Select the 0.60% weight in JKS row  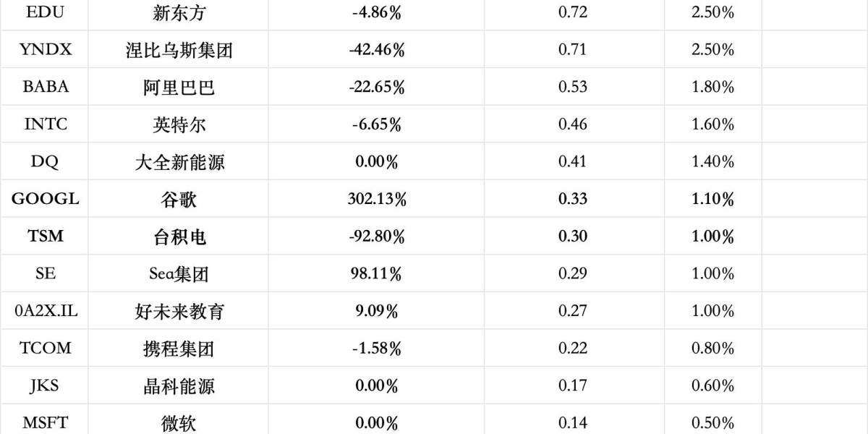point(712,386)
